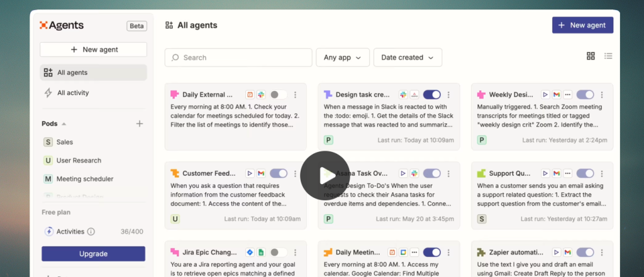Screen dimensions: 644x277
Task: Click the sidebar New agent button
Action: coord(93,50)
